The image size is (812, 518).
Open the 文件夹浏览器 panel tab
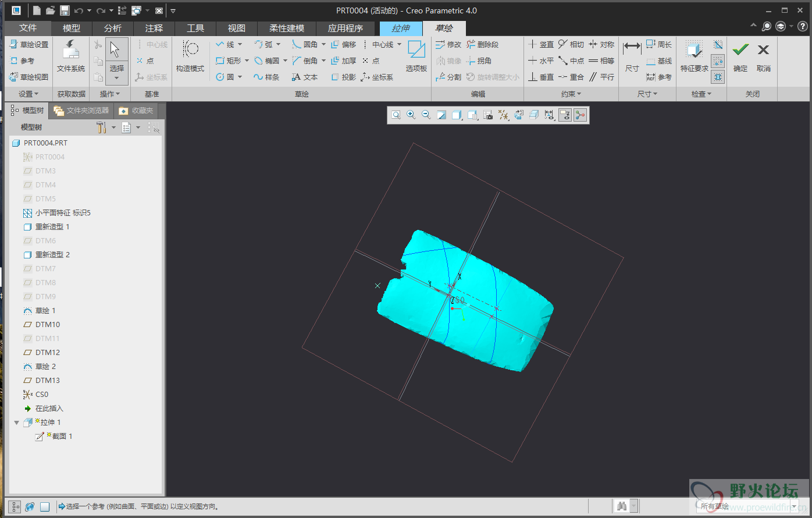coord(81,111)
